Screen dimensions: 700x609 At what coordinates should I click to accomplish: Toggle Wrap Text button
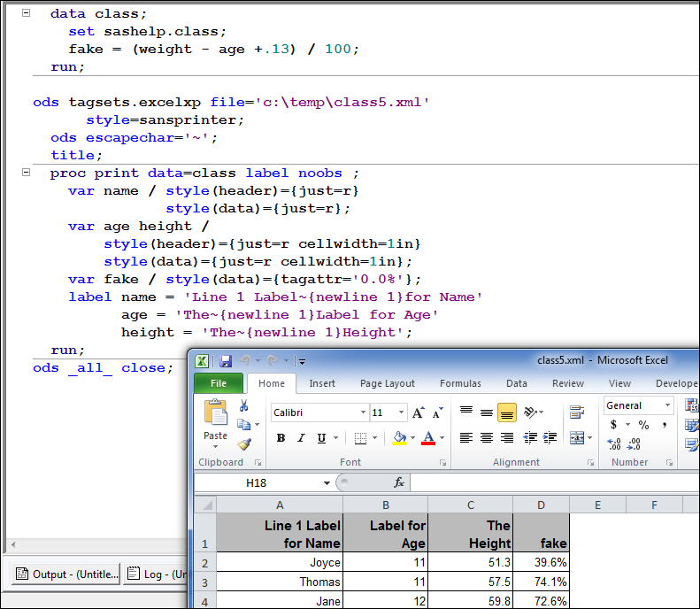coord(576,412)
